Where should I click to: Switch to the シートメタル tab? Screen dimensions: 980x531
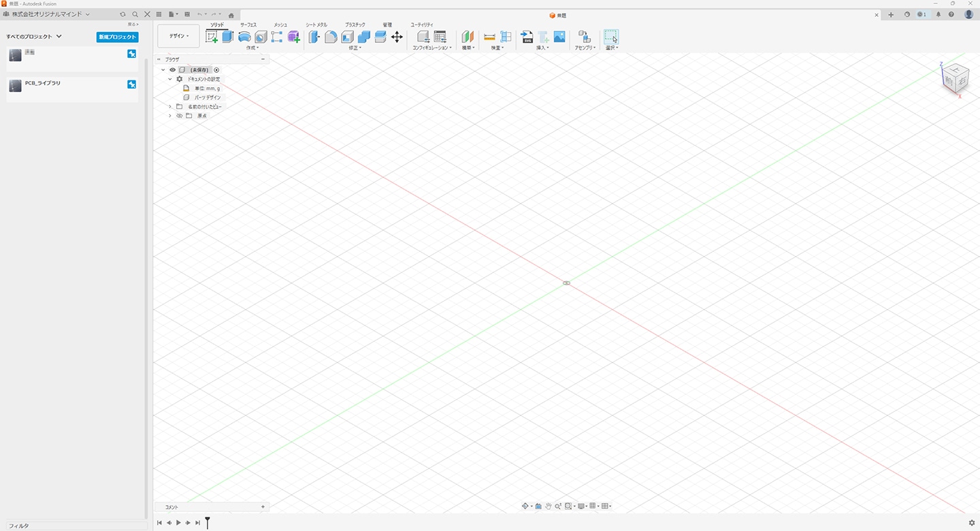316,25
